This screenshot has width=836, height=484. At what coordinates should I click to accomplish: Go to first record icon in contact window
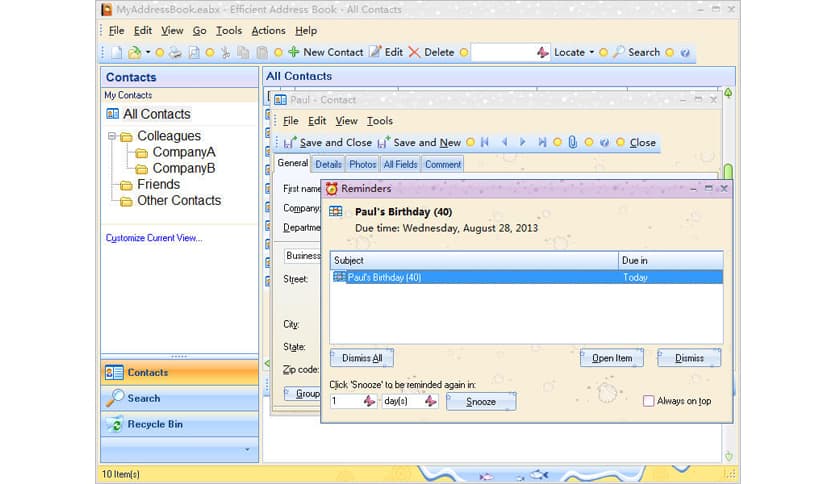(485, 142)
